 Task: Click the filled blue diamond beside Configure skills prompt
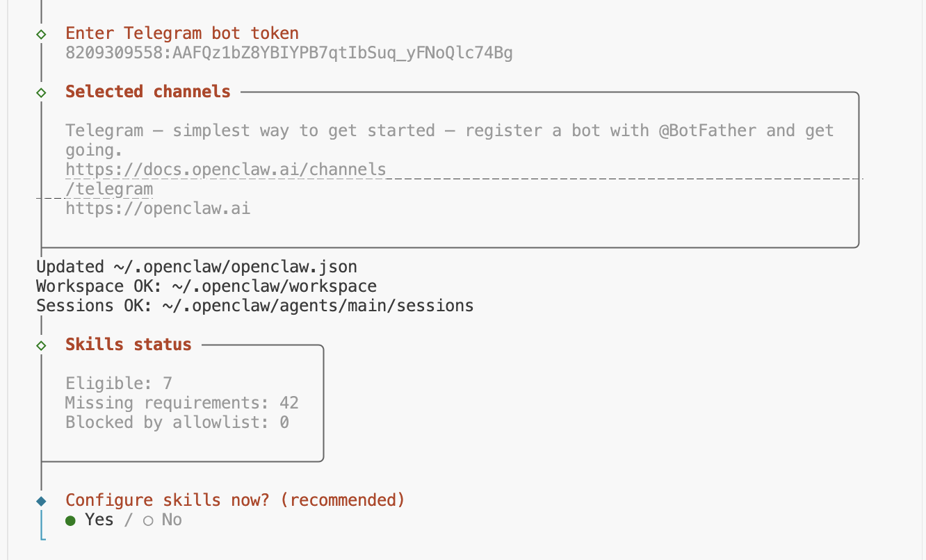(x=41, y=500)
